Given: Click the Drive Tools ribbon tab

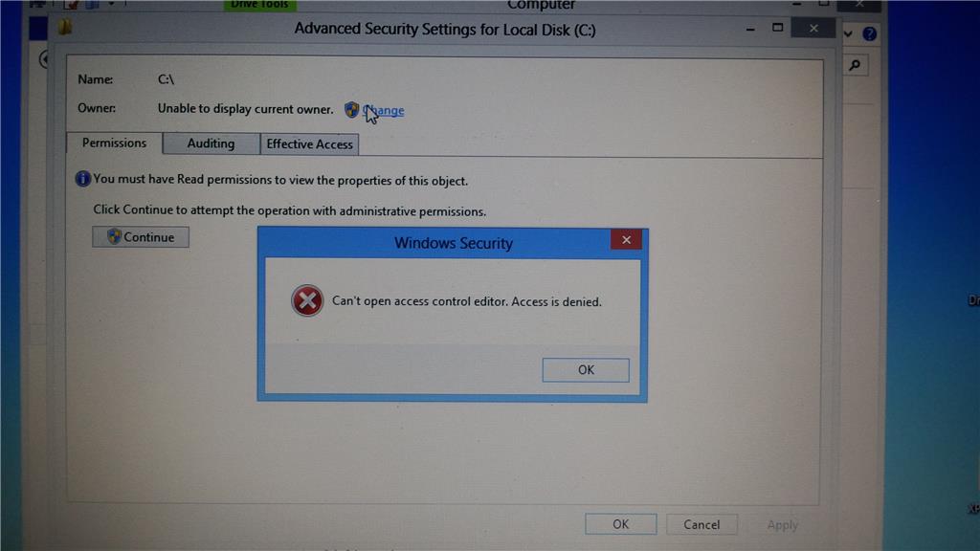Looking at the screenshot, I should [x=260, y=5].
